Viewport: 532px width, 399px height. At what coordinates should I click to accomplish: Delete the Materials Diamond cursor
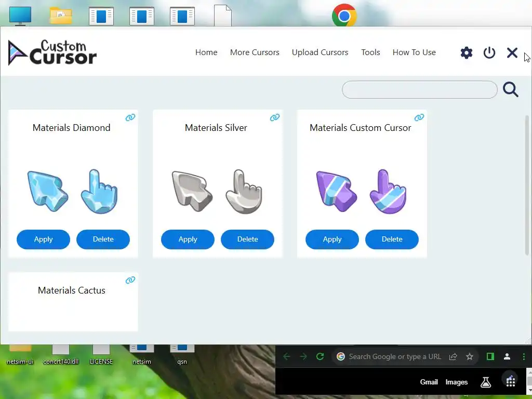click(x=103, y=239)
